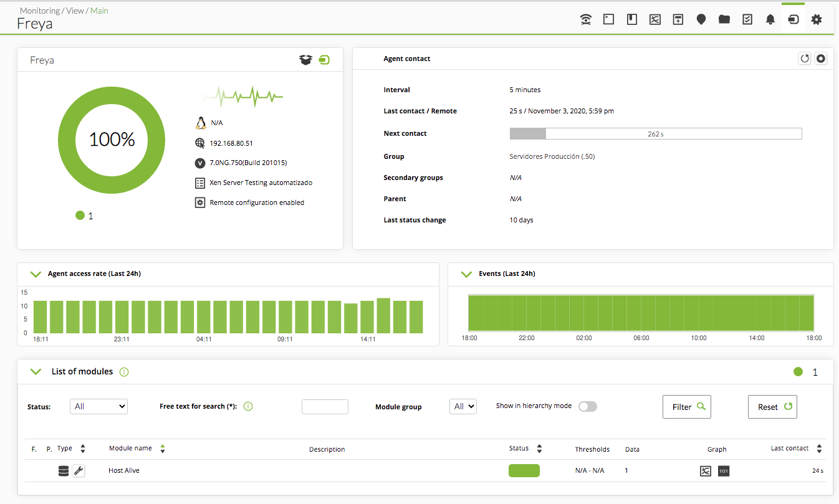The width and height of the screenshot is (839, 504).
Task: Open the network tools wifi-wrench icon
Action: click(586, 19)
